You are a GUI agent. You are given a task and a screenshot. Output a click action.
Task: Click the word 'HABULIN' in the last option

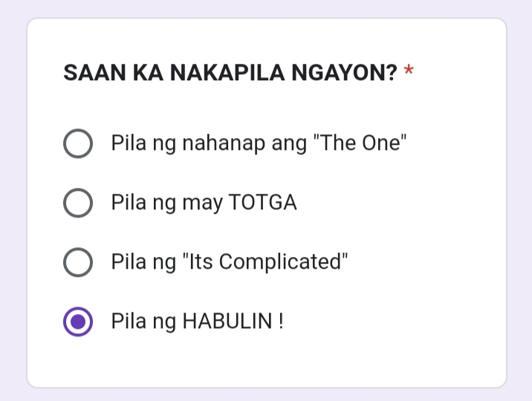click(227, 321)
